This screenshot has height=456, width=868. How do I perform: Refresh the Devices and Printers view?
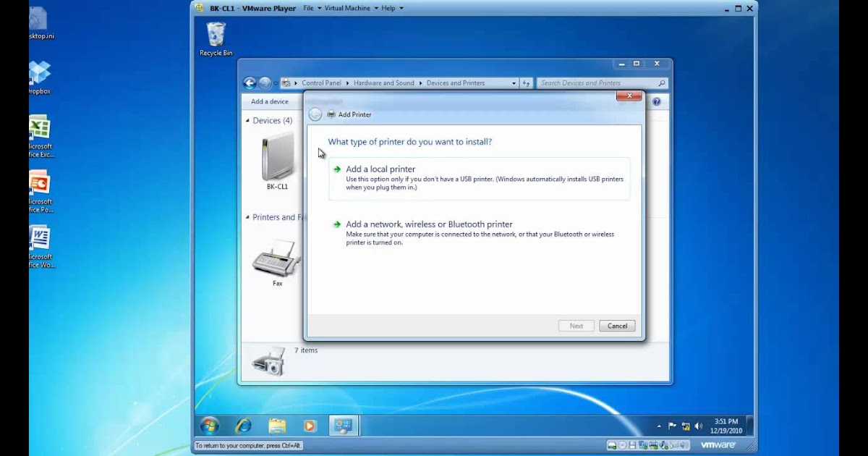tap(527, 83)
